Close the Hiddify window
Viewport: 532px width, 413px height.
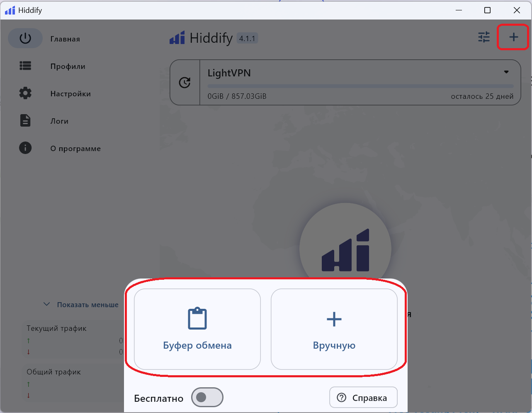tap(517, 10)
